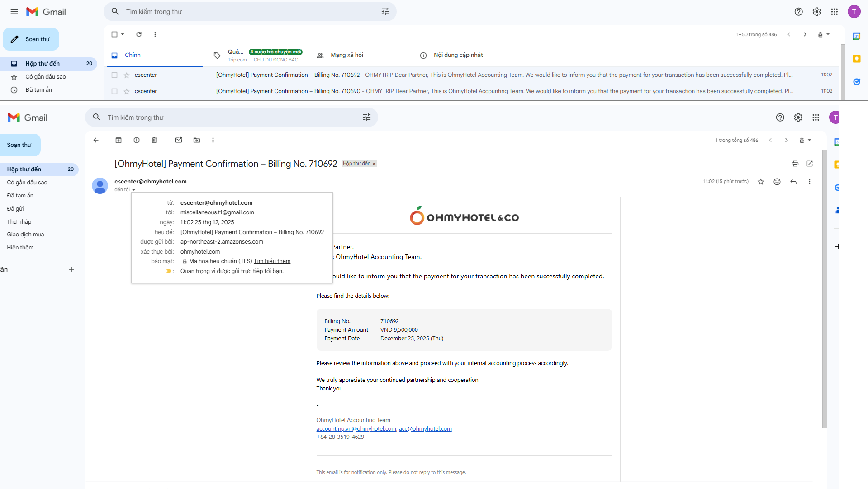Switch to the Mạng xã hội tab
The width and height of the screenshot is (868, 489).
point(346,55)
